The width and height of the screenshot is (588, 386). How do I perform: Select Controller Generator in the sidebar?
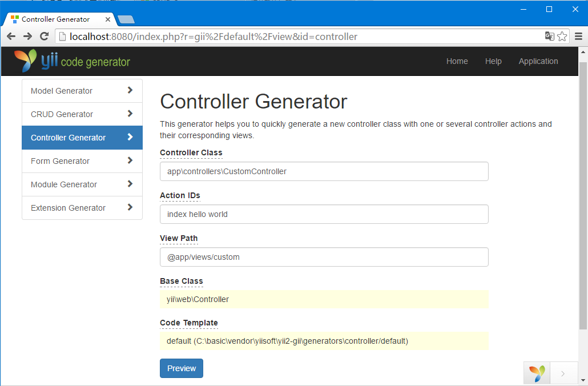pyautogui.click(x=82, y=138)
